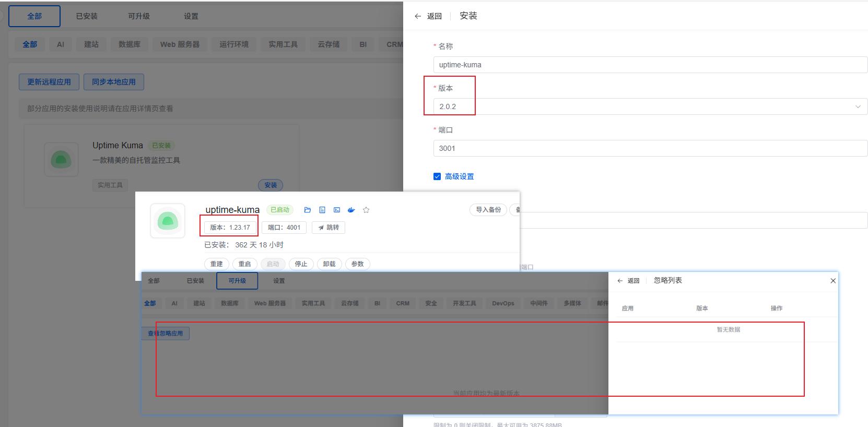Select the 数据库 category filter

pos(129,44)
